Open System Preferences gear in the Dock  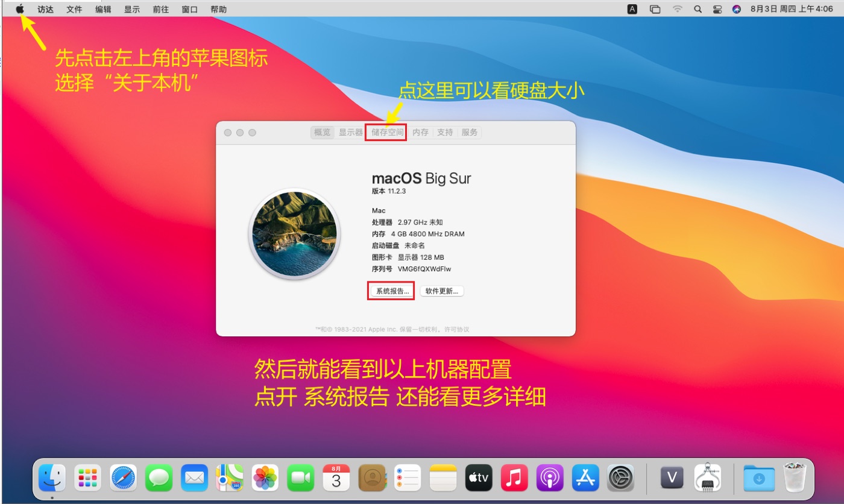point(620,478)
